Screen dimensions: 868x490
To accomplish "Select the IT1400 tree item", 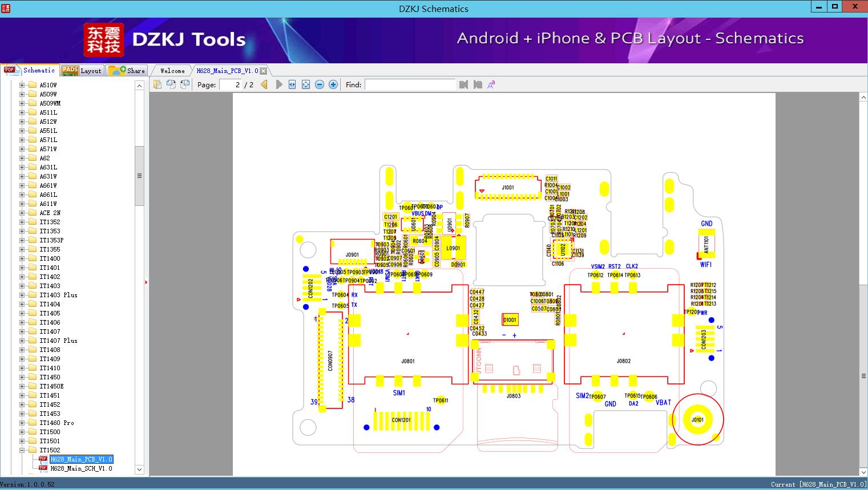I will [50, 258].
